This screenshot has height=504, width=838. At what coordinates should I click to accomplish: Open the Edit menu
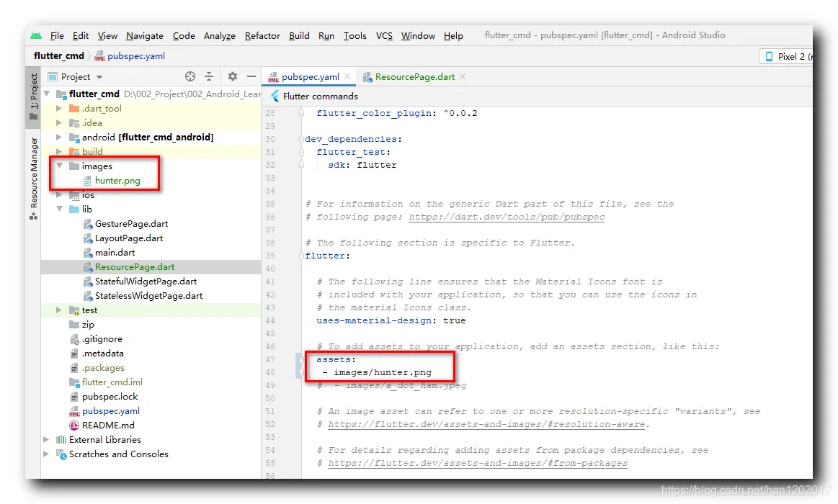(81, 36)
